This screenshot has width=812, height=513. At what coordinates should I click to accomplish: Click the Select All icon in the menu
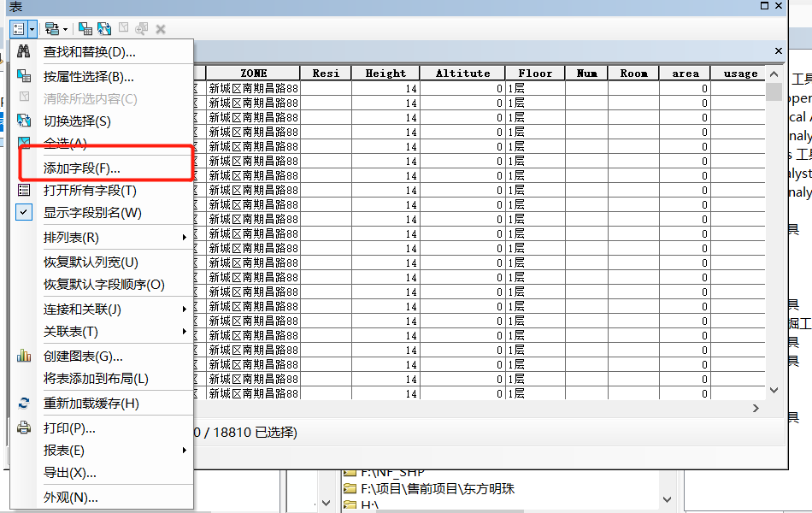(x=22, y=143)
